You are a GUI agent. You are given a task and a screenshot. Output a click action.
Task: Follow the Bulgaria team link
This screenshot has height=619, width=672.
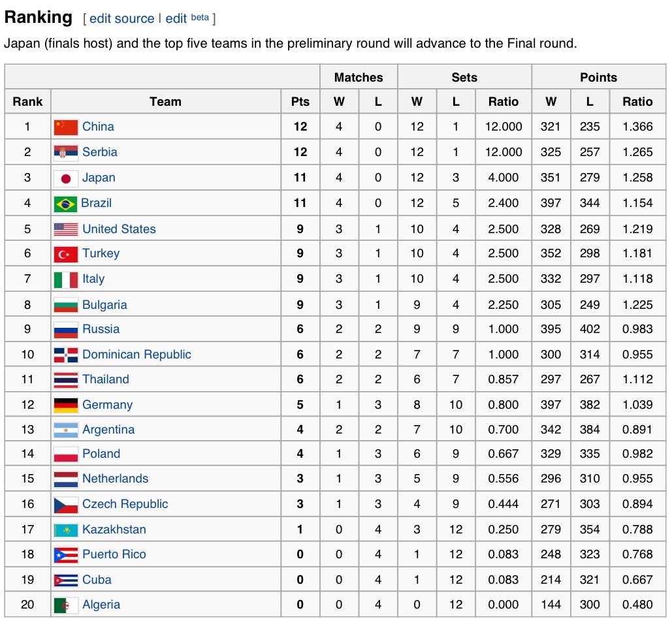tap(104, 305)
